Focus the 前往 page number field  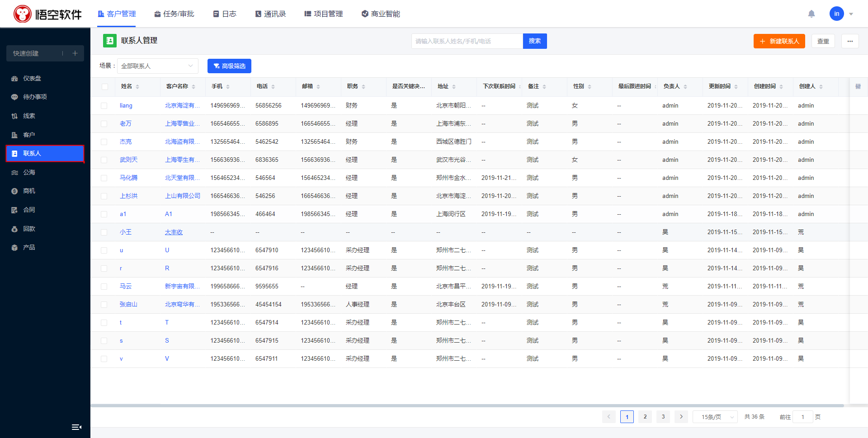coord(803,417)
